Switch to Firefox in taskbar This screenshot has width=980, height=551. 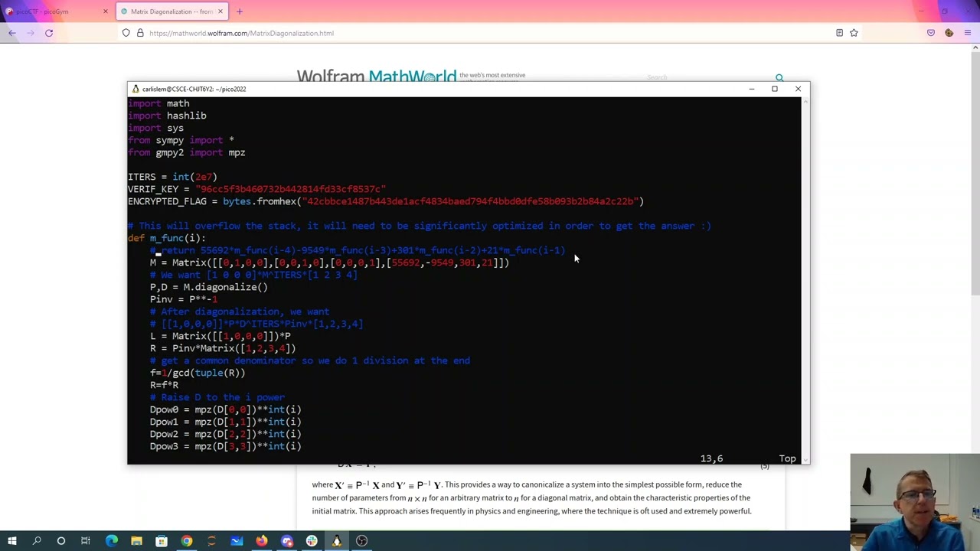pos(262,541)
